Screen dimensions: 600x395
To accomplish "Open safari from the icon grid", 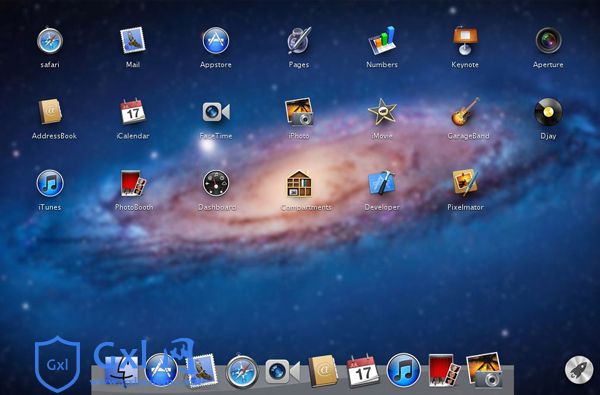I will coord(50,41).
